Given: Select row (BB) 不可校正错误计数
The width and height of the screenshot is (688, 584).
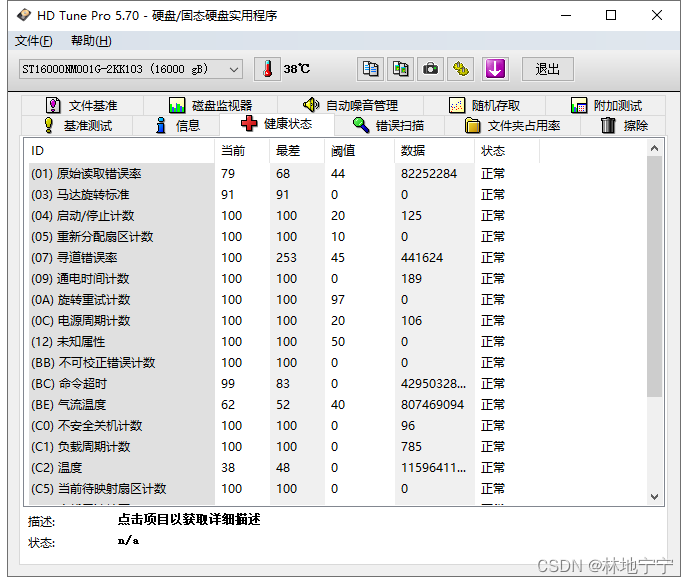Looking at the screenshot, I should click(x=284, y=363).
